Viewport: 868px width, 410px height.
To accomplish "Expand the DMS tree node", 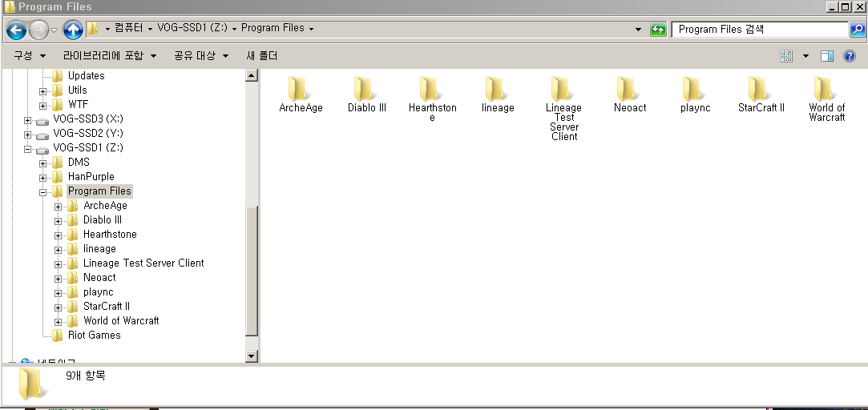I will pyautogui.click(x=42, y=163).
